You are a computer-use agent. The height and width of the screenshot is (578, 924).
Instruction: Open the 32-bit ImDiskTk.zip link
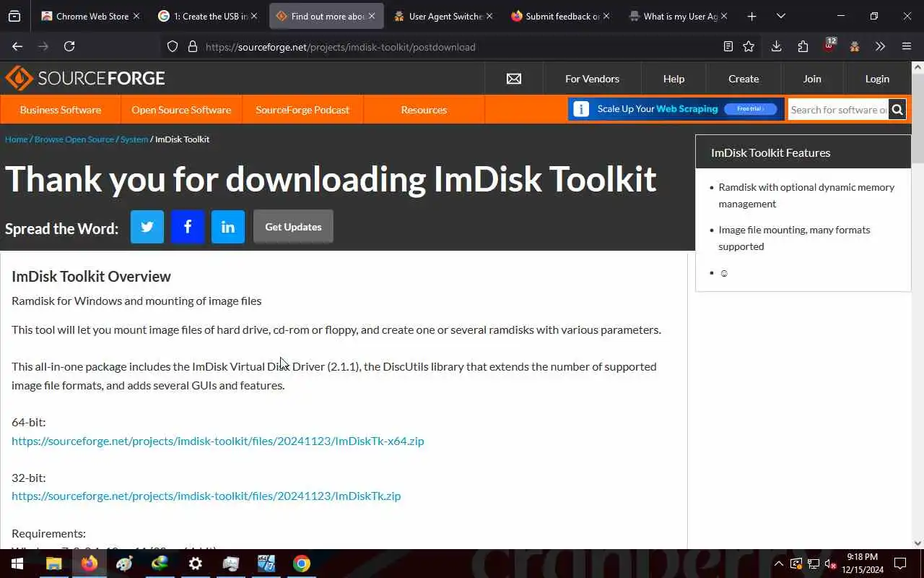(206, 496)
